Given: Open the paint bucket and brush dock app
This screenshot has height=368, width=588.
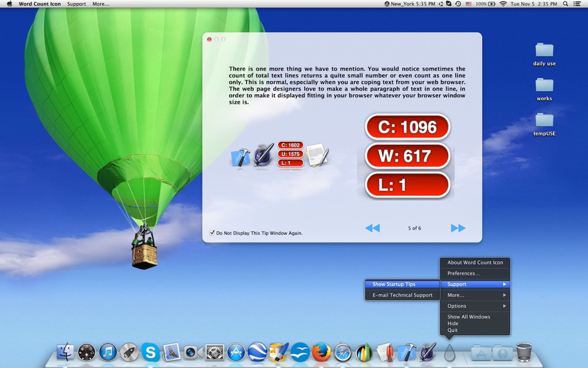Looking at the screenshot, I should (x=279, y=352).
